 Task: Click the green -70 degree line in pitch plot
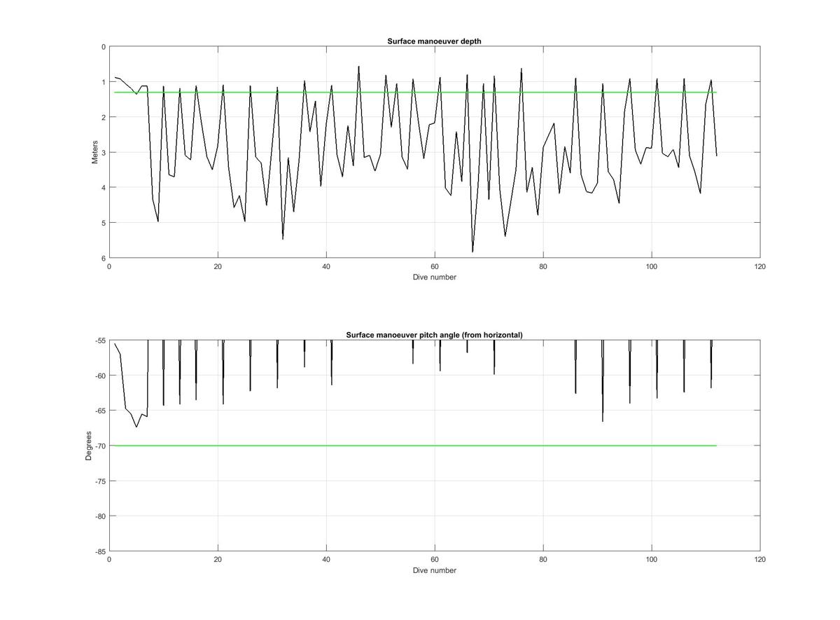coord(416,446)
